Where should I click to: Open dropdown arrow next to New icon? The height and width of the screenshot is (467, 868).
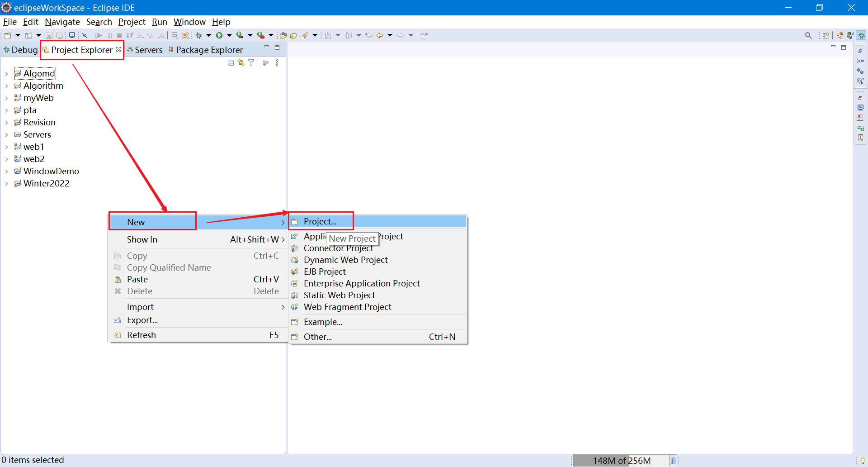click(x=18, y=35)
